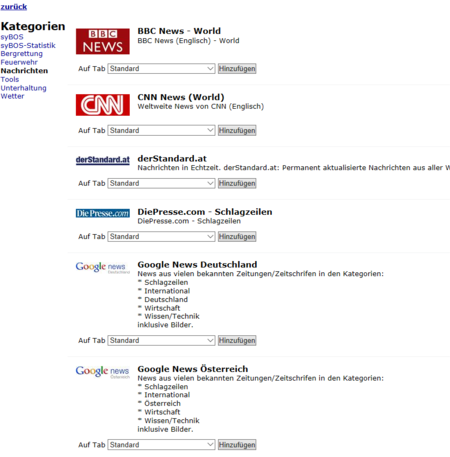Screen dimensions: 450x457
Task: Open the DiePresse.com tab dropdown
Action: (x=161, y=237)
